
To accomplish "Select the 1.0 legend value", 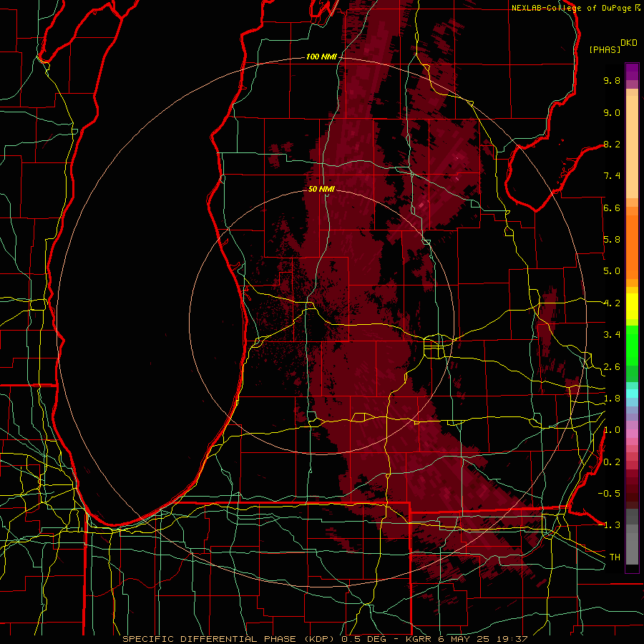I will point(612,430).
